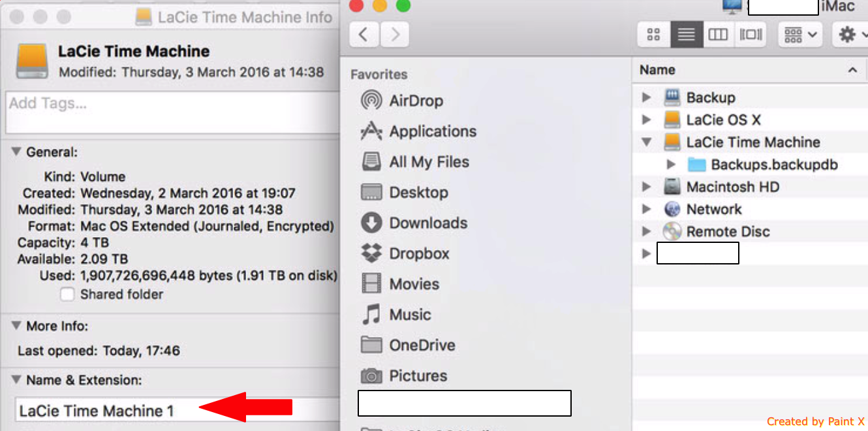This screenshot has width=868, height=431.
Task: Click the Add Tags field
Action: click(x=172, y=112)
